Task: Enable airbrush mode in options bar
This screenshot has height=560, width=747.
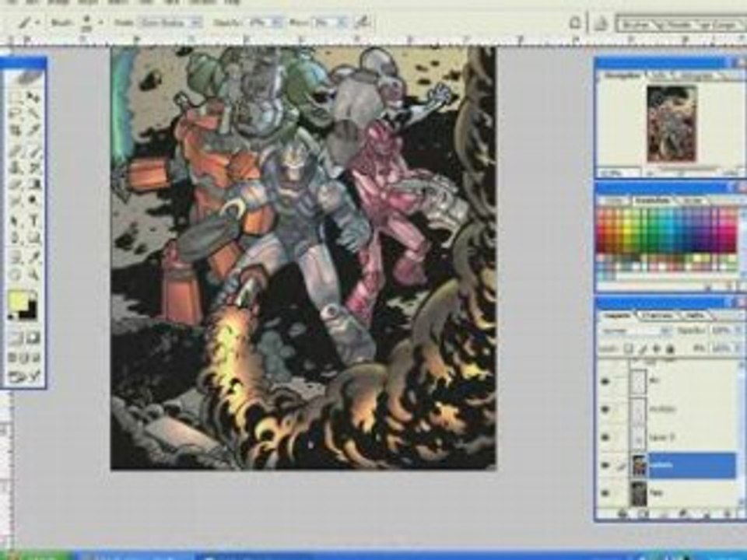Action: click(363, 23)
